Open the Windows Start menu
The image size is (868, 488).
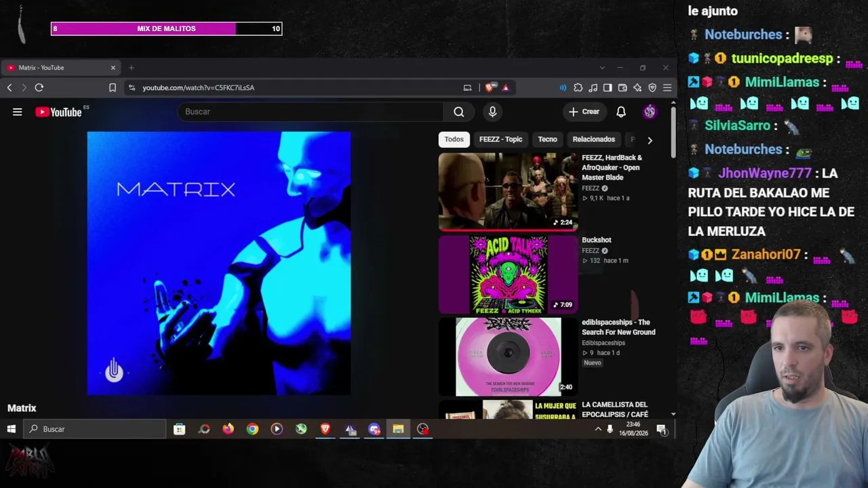[12, 429]
